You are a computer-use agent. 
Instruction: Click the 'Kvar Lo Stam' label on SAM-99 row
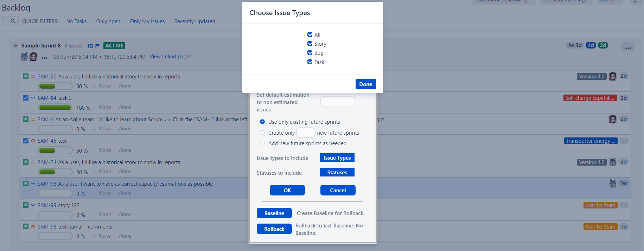point(600,205)
